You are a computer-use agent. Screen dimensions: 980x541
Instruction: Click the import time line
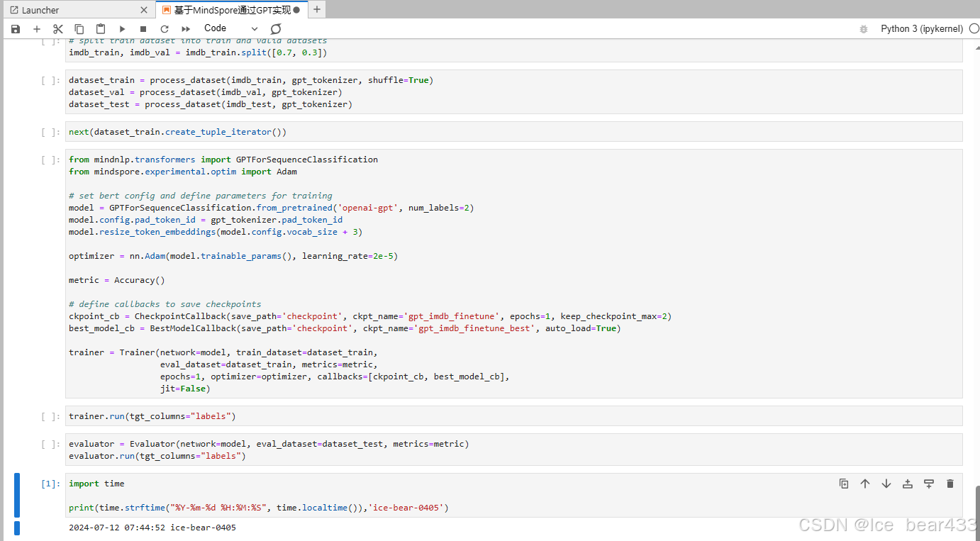(x=96, y=484)
